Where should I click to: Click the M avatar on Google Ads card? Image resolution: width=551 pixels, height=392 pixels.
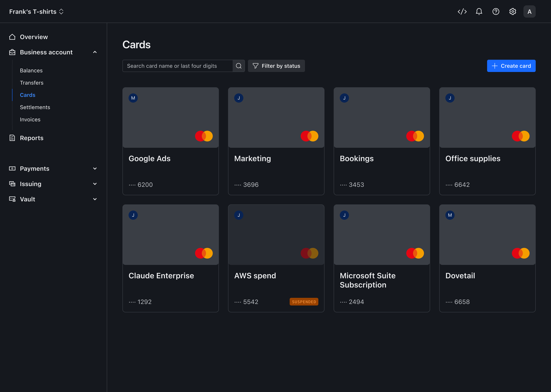tap(133, 98)
